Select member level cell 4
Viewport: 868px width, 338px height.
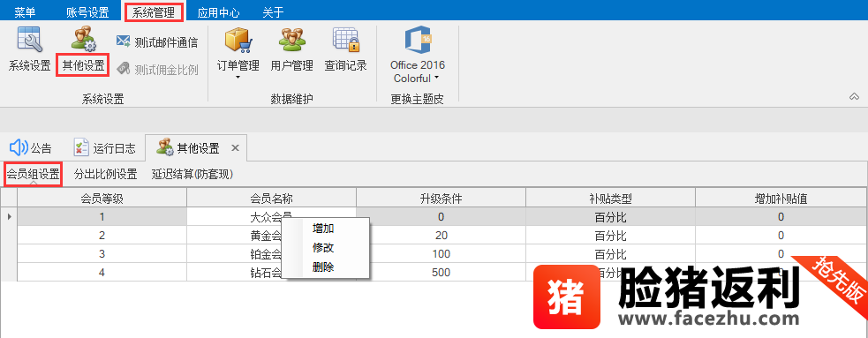coord(102,272)
